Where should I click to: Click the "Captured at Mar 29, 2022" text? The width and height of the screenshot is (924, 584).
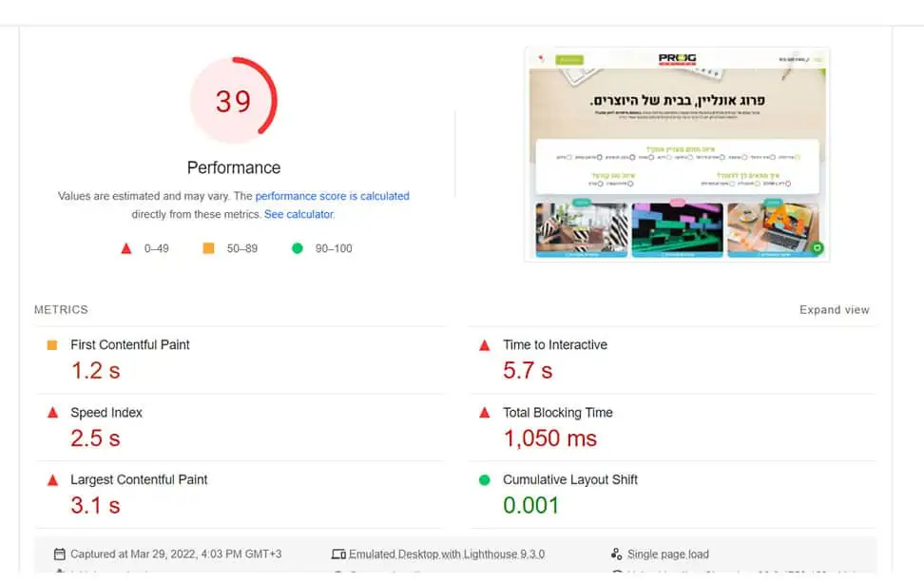pos(176,554)
